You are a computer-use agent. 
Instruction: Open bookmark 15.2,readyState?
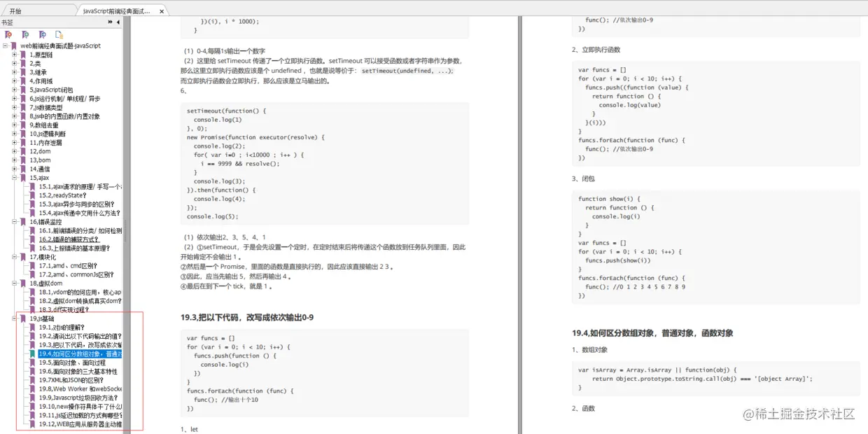click(63, 195)
